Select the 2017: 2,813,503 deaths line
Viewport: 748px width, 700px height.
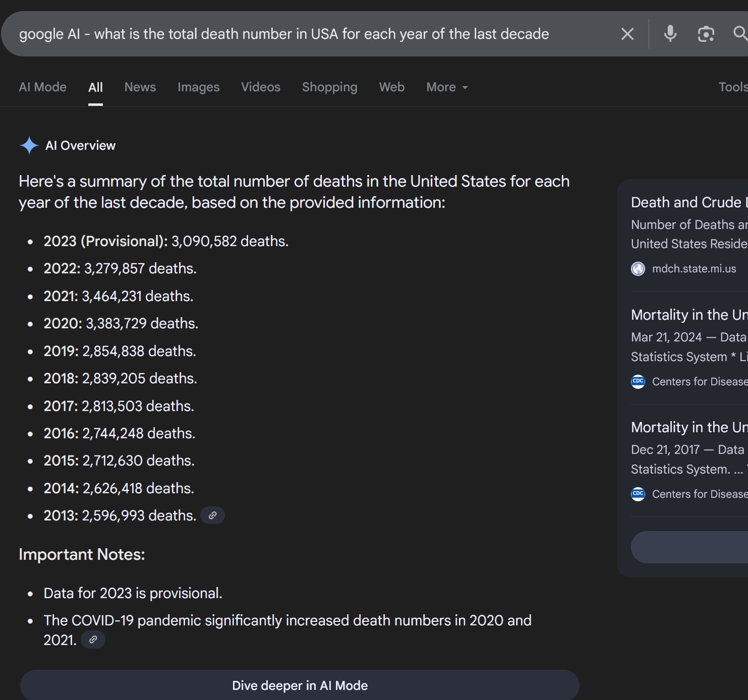coord(119,406)
